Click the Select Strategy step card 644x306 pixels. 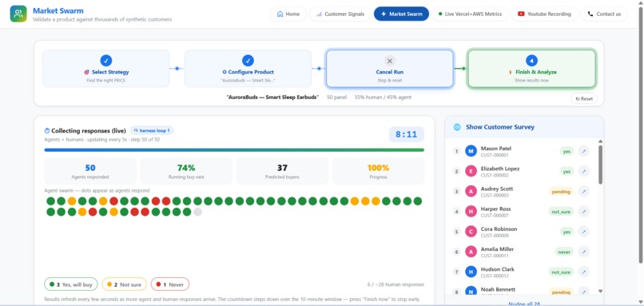pos(106,69)
